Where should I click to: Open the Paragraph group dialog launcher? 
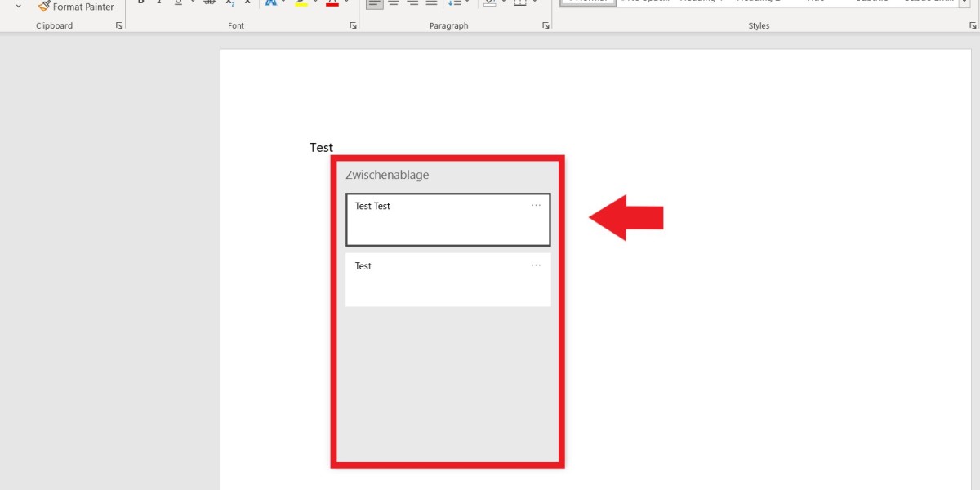point(546,26)
